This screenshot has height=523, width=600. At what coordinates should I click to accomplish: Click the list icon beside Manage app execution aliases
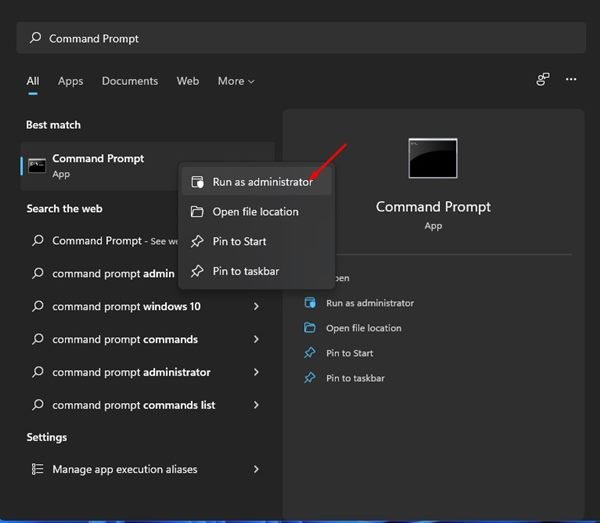coord(38,469)
